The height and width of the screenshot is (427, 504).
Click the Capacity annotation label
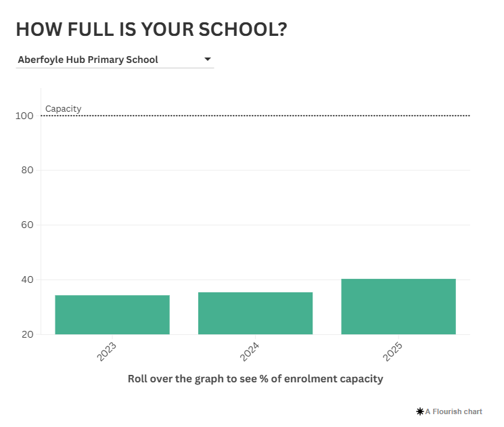[63, 108]
